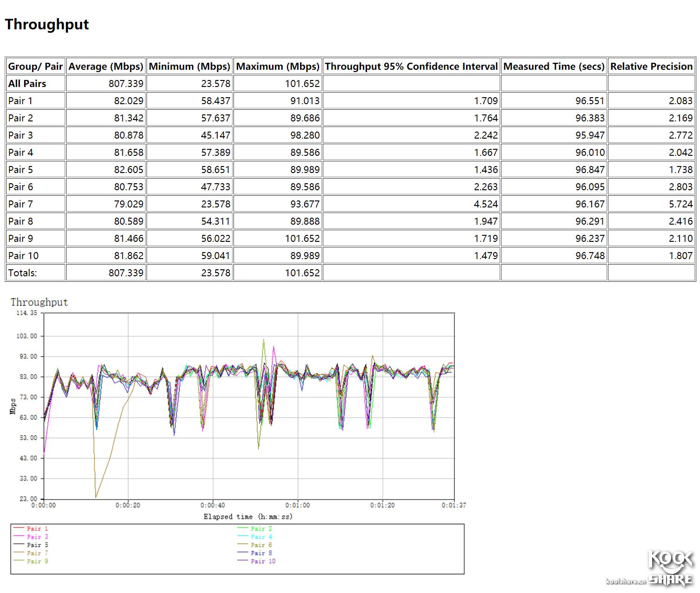Viewport: 700px width, 593px height.
Task: Click the Pair 10 legend label
Action: pyautogui.click(x=263, y=561)
